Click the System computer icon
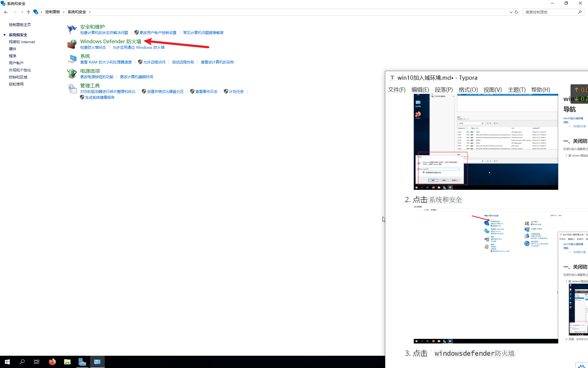Viewport: 588px width, 368px height. pyautogui.click(x=72, y=59)
